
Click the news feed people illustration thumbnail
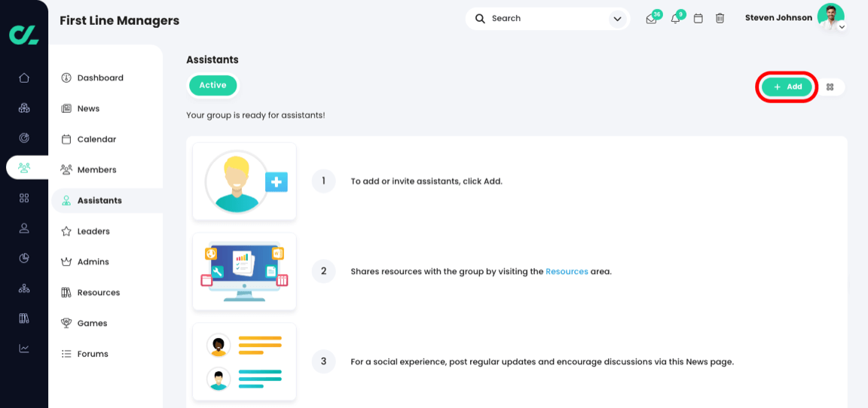(x=244, y=361)
